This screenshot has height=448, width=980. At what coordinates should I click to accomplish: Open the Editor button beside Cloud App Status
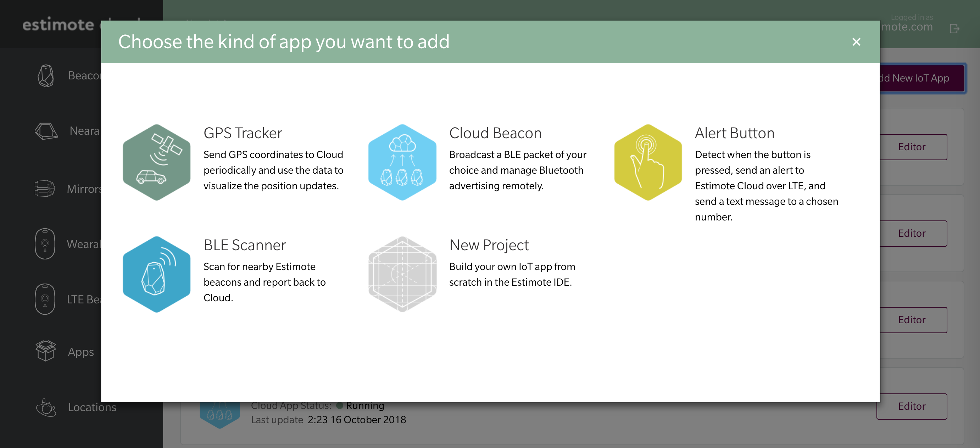tap(912, 406)
